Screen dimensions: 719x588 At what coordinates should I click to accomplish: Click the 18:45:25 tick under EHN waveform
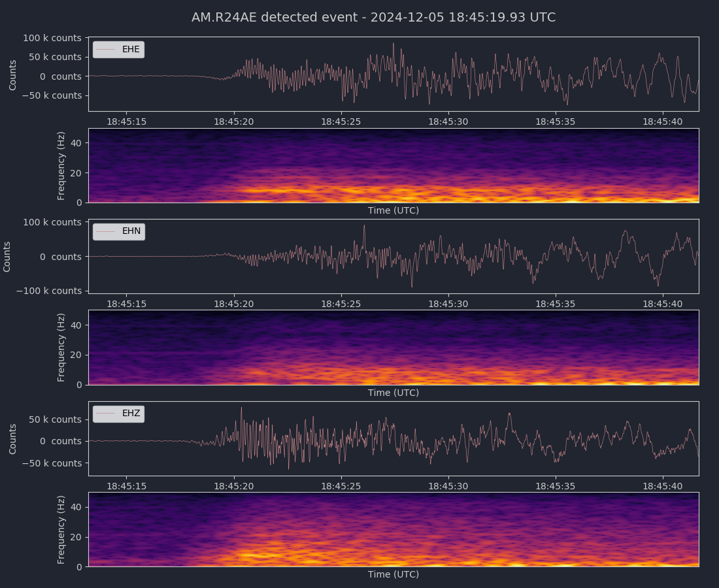click(341, 304)
